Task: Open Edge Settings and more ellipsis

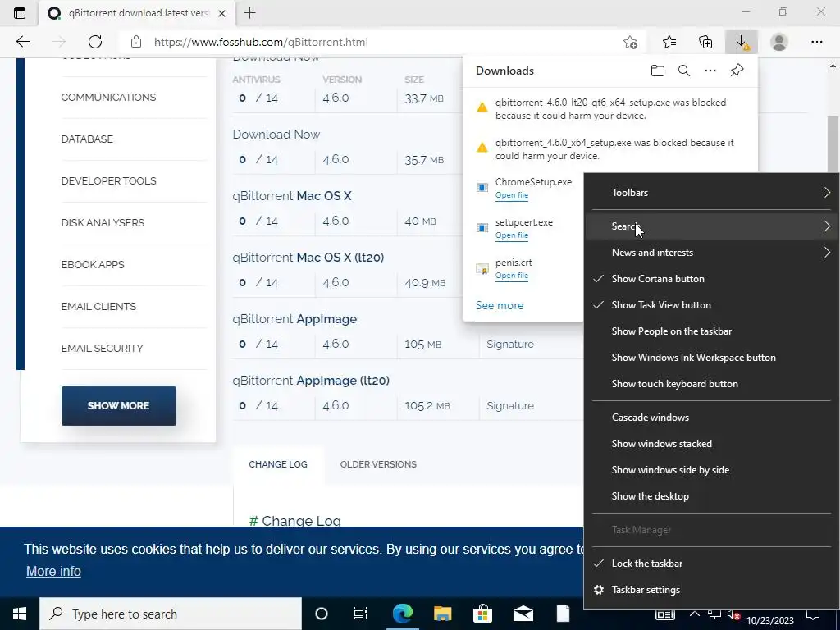Action: pos(816,42)
